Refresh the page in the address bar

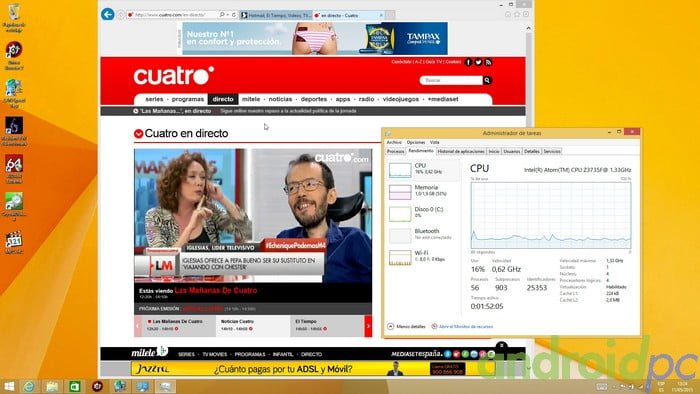(x=233, y=15)
